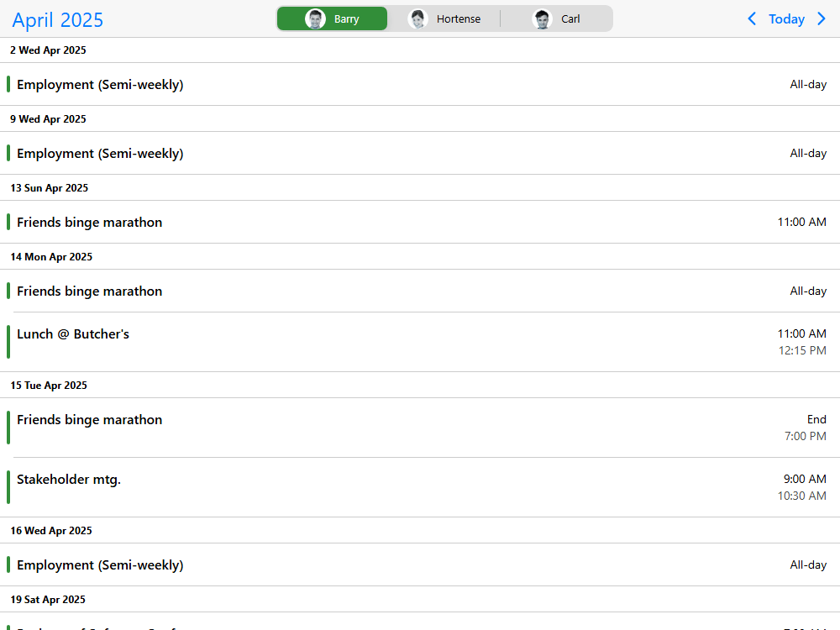Image resolution: width=840 pixels, height=630 pixels.
Task: Open Employment (Semi-weekly) event on 9 Wed Apr
Action: (x=420, y=153)
